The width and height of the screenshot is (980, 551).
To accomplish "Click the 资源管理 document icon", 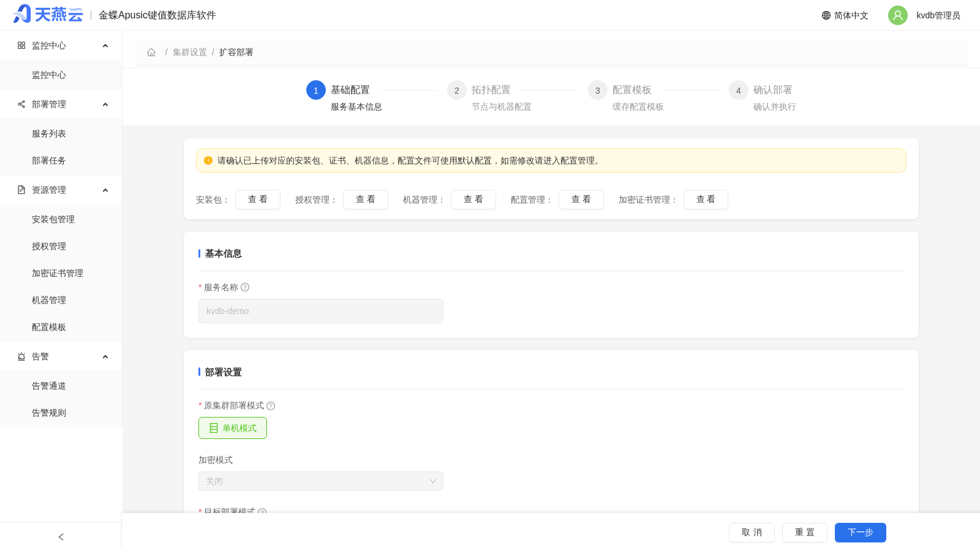I will pos(21,190).
